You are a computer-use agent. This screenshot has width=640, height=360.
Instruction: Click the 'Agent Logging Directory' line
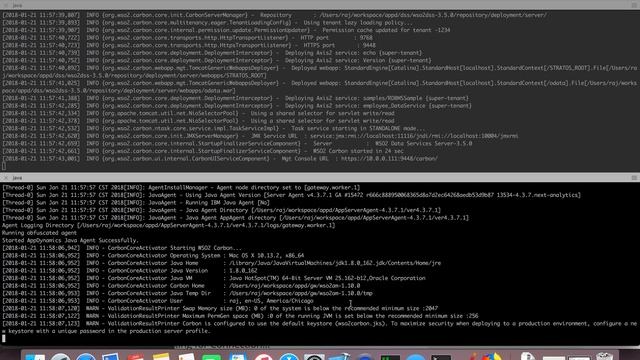tap(169, 225)
